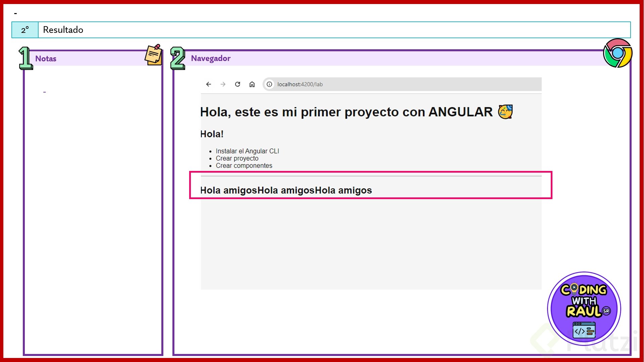Click the green number 1 icon
The height and width of the screenshot is (362, 644).
click(25, 58)
